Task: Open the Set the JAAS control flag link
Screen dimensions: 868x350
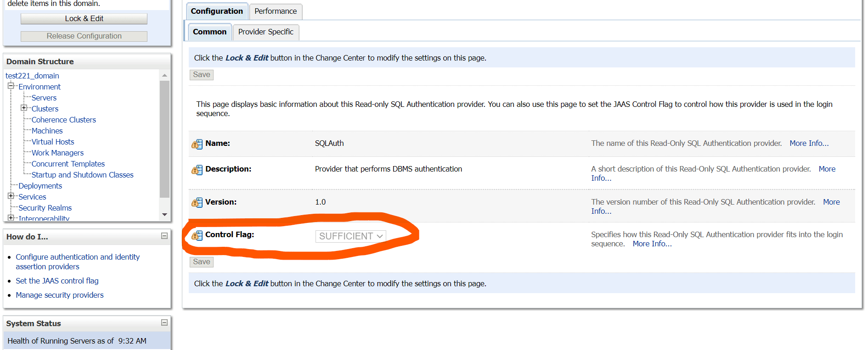Action: (x=57, y=281)
